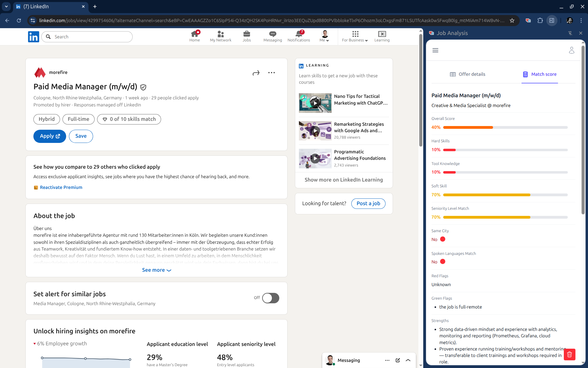588x368 pixels.
Task: Switch to the Offer details tab
Action: click(x=467, y=74)
